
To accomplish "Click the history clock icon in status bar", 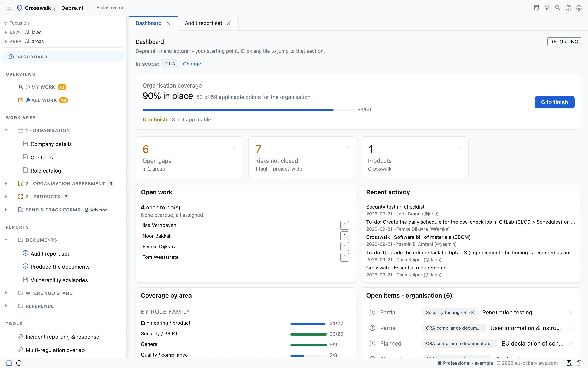I will 19,363.
